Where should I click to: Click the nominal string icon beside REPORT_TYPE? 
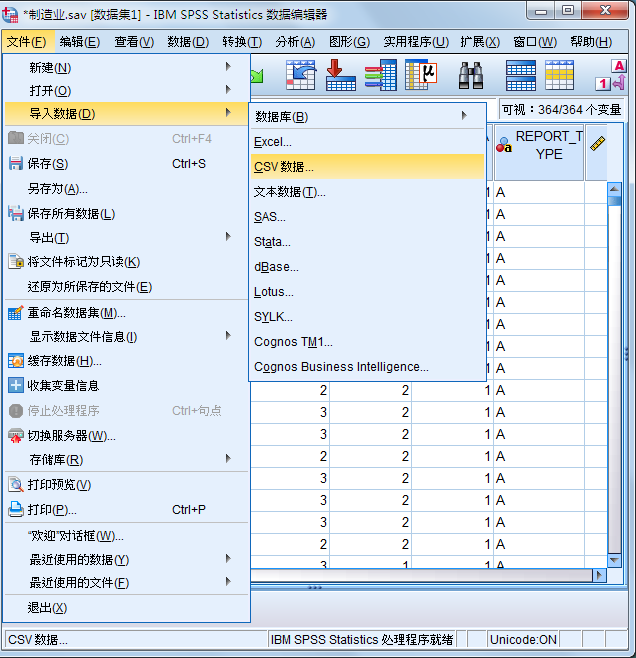(x=504, y=145)
